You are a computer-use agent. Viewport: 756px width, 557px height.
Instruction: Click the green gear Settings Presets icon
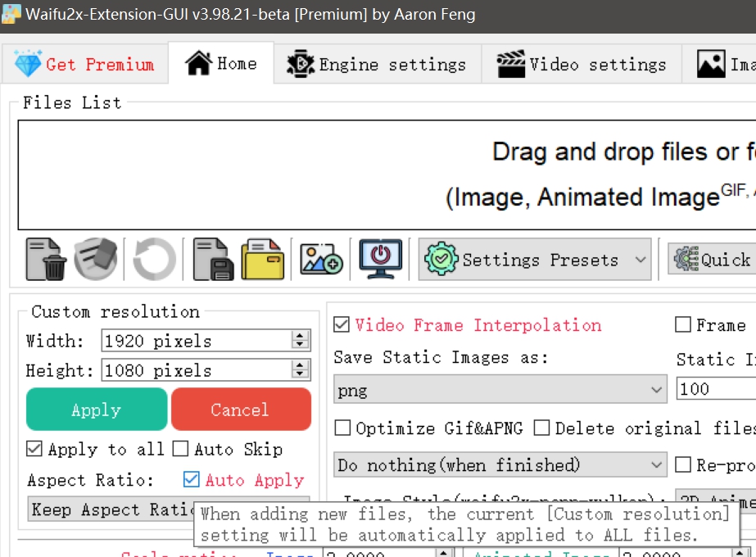tap(443, 259)
